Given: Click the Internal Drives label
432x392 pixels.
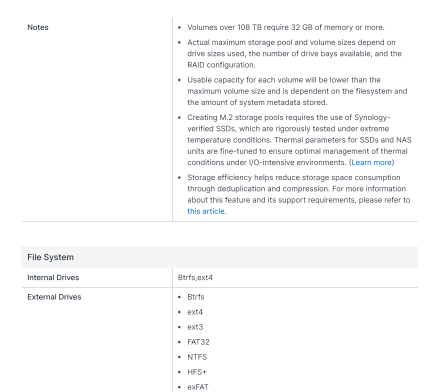Looking at the screenshot, I should click(x=53, y=278).
